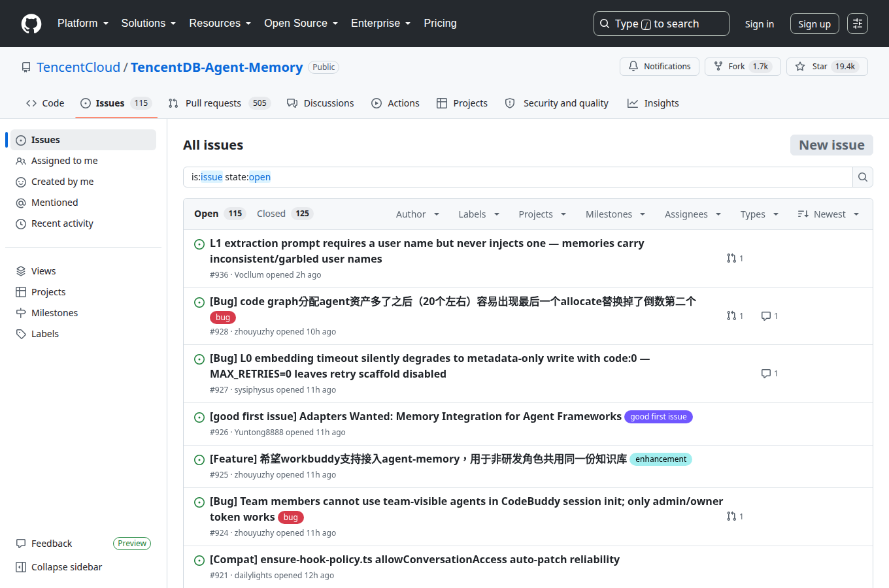The width and height of the screenshot is (889, 588).
Task: Expand the Solutions menu
Action: tap(148, 24)
